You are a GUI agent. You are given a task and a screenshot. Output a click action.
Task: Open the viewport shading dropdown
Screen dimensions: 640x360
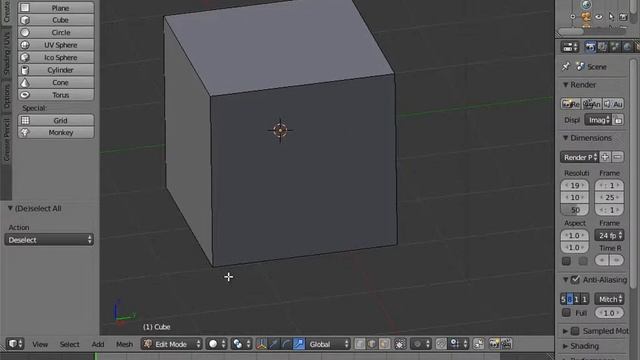216,344
